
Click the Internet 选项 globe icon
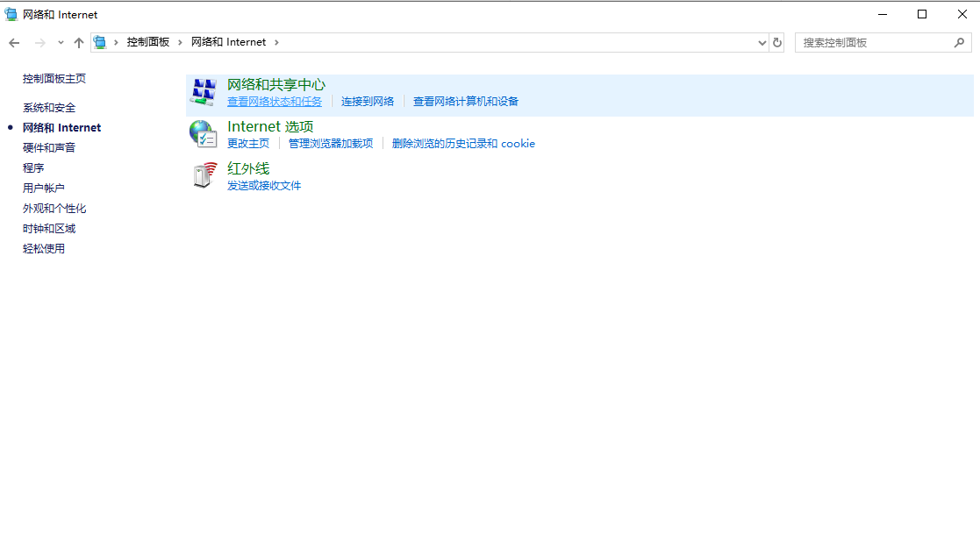(204, 133)
